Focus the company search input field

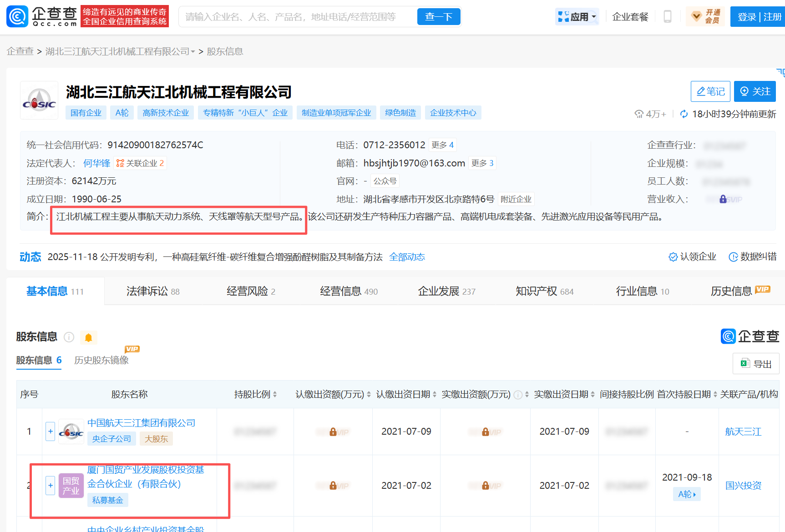coord(298,17)
